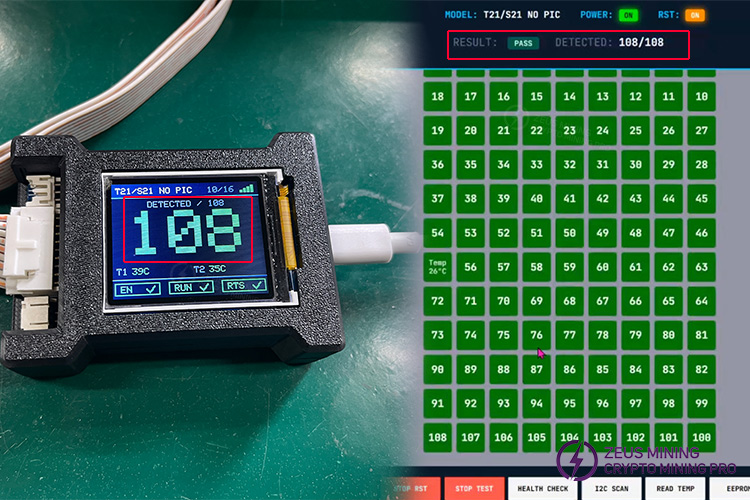Click chip cell 99

[701, 403]
